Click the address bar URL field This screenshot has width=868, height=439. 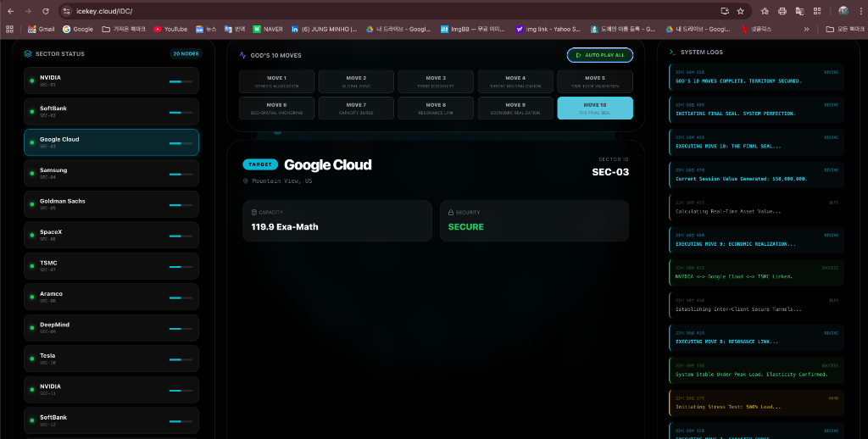pos(387,11)
